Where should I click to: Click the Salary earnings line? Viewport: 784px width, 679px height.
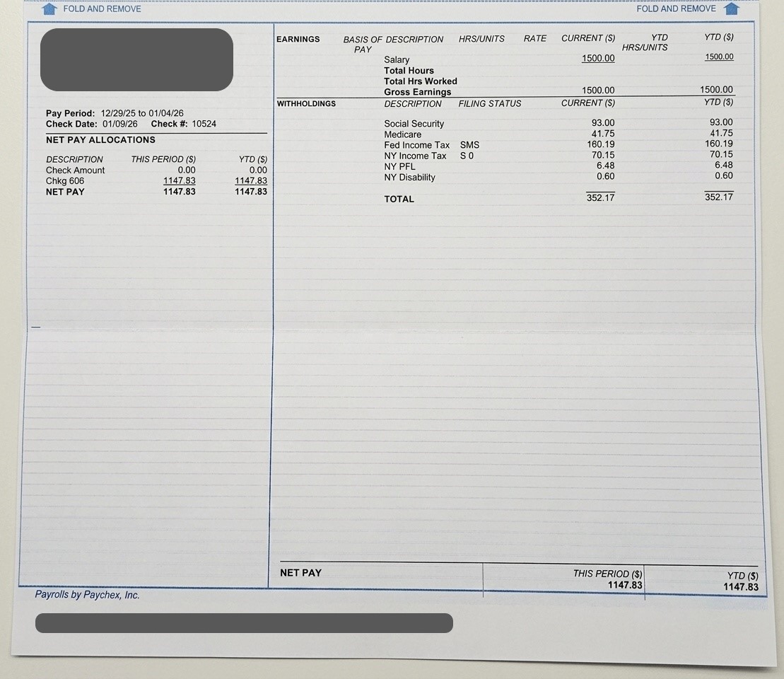coord(397,59)
